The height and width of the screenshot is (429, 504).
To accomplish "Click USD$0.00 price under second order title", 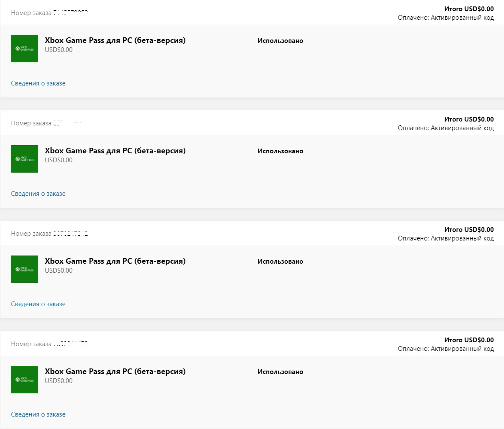I will (x=58, y=160).
